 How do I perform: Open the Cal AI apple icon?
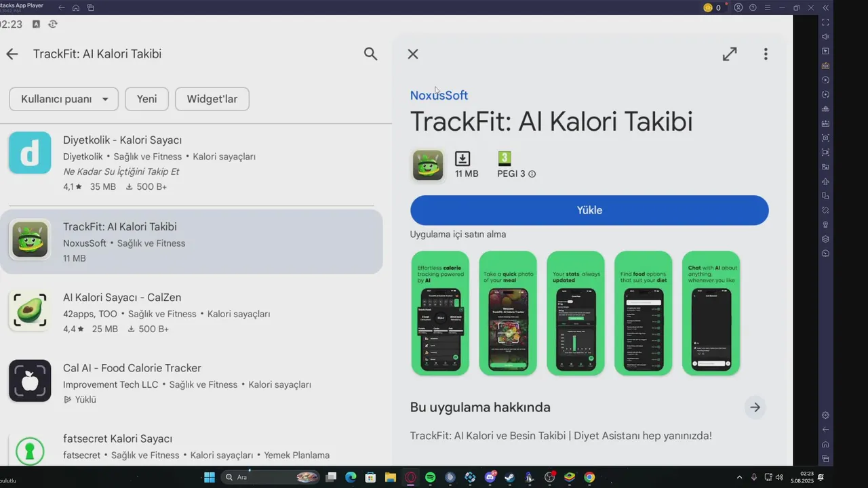pyautogui.click(x=30, y=381)
